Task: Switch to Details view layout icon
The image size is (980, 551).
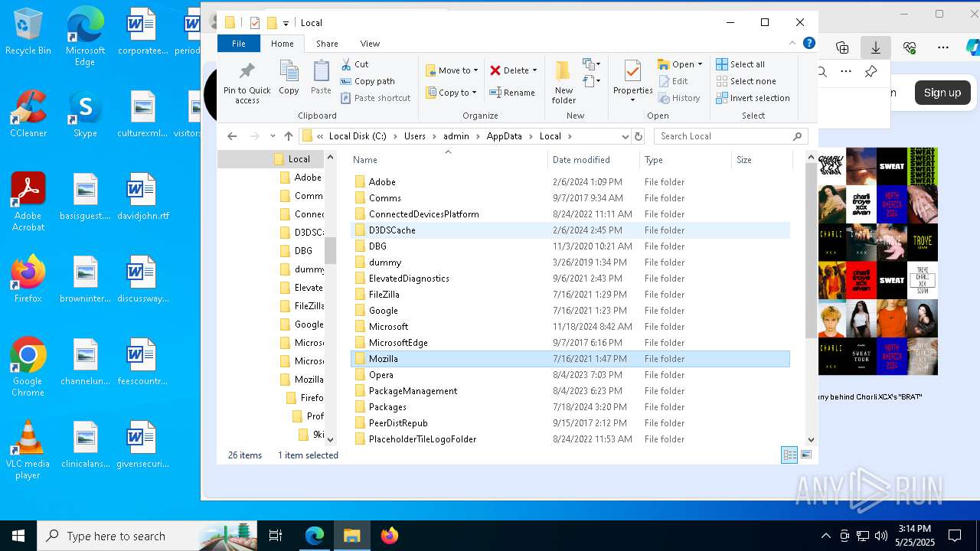Action: point(789,455)
